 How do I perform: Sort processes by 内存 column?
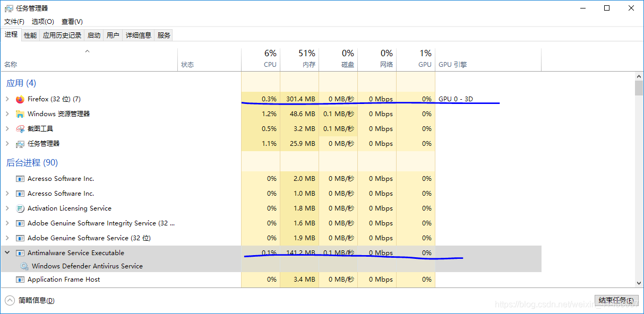pyautogui.click(x=299, y=59)
